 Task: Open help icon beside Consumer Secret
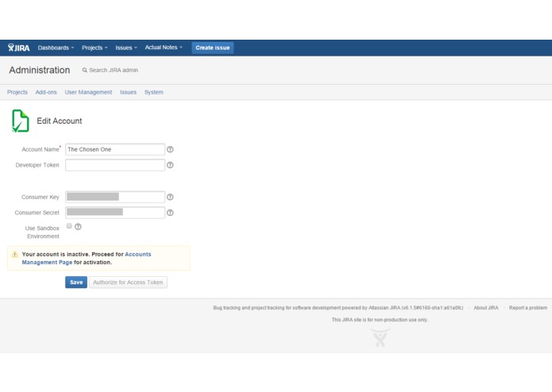pyautogui.click(x=170, y=213)
